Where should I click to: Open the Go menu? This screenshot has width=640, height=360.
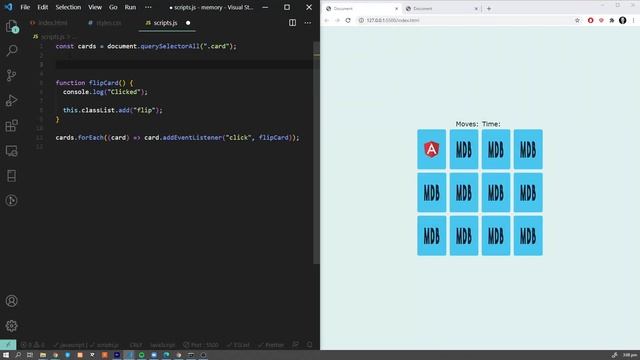[x=113, y=7]
